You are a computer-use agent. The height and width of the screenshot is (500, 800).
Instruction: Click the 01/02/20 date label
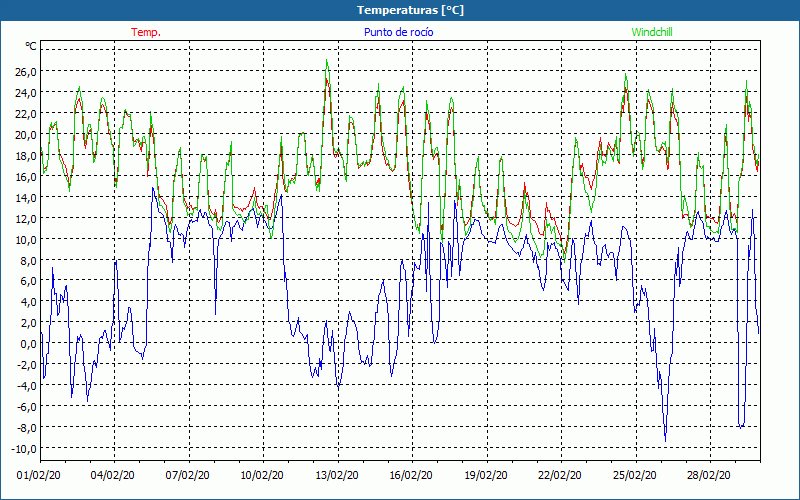click(39, 476)
